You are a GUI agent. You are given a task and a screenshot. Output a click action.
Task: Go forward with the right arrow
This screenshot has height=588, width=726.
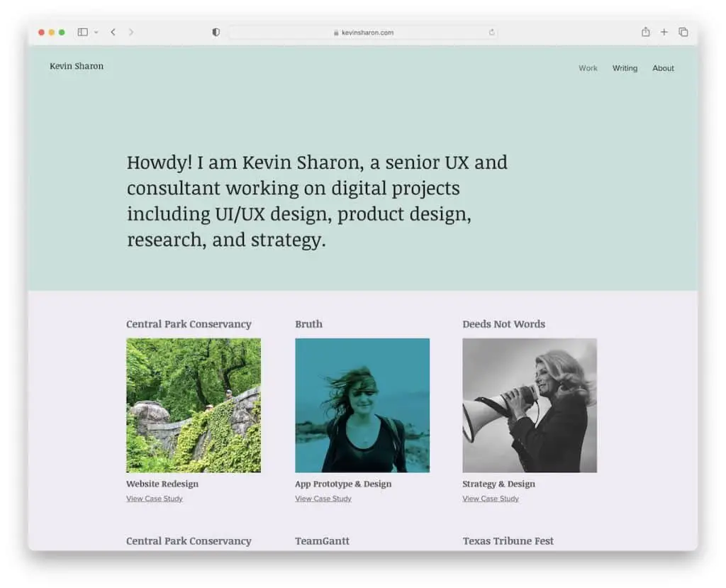point(131,32)
